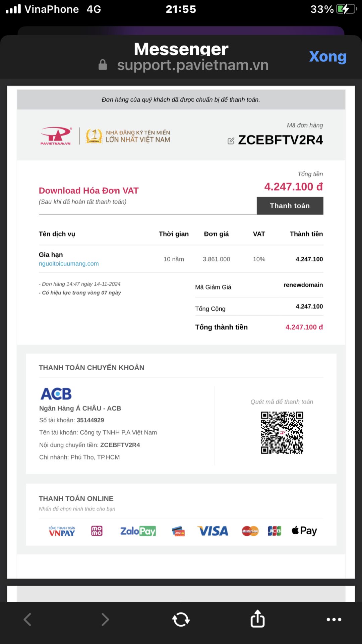Go back with the left chevron
The image size is (362, 644).
27,620
